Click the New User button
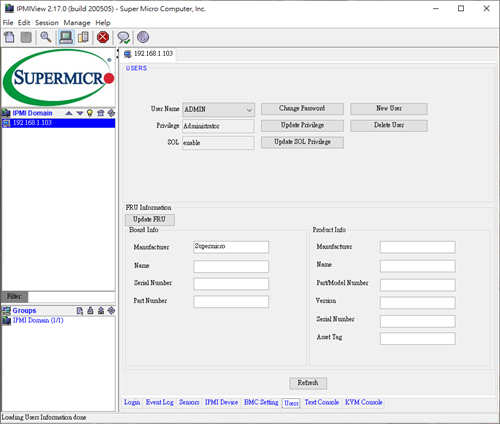Image resolution: width=500 pixels, height=424 pixels. pos(389,109)
